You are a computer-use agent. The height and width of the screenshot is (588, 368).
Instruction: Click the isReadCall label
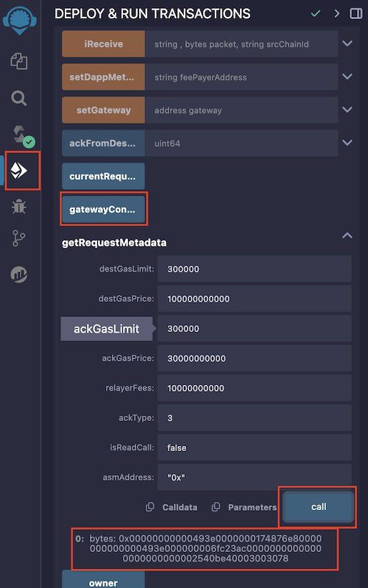[132, 447]
